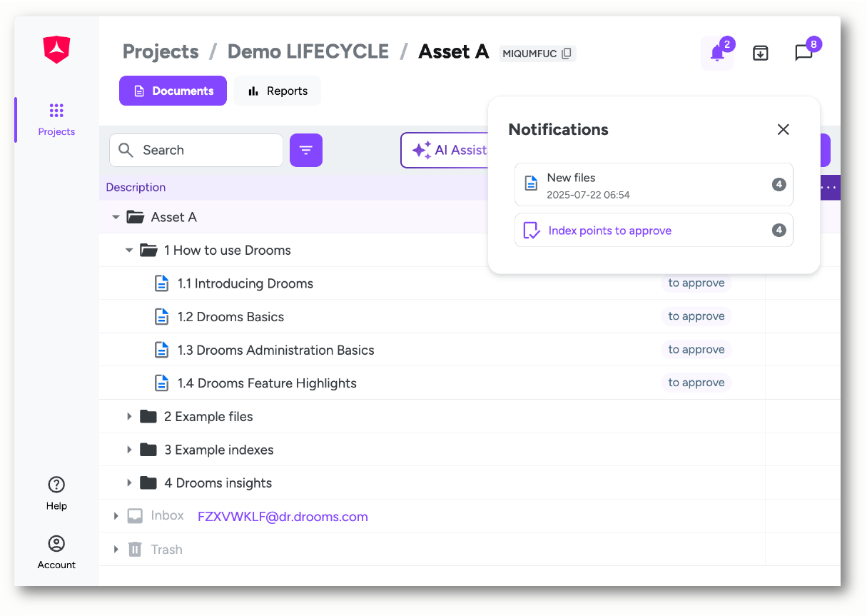Open the Help question mark icon

click(56, 485)
